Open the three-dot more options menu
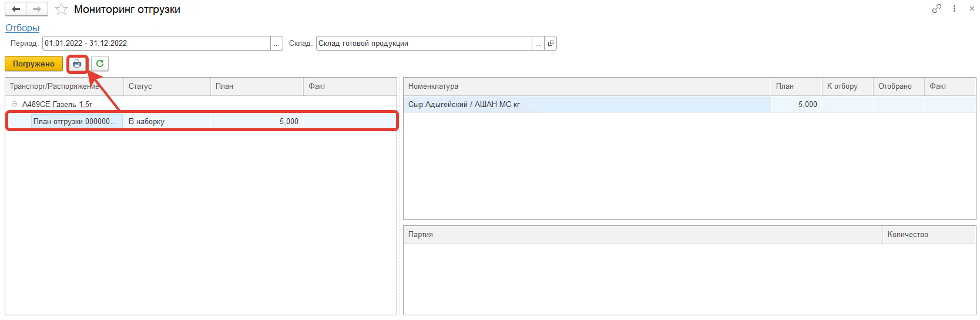980x320 pixels. (x=954, y=9)
